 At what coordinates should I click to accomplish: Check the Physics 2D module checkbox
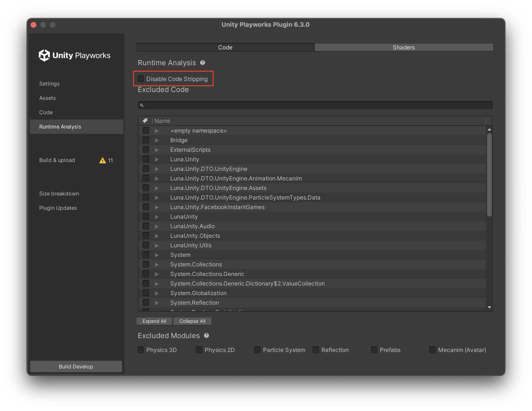[199, 350]
